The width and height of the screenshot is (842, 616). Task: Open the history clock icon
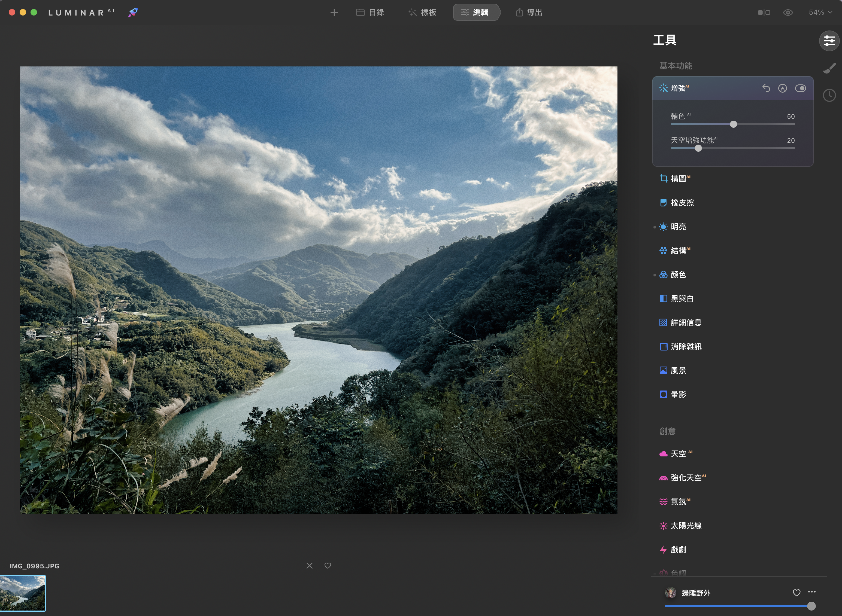click(x=829, y=96)
